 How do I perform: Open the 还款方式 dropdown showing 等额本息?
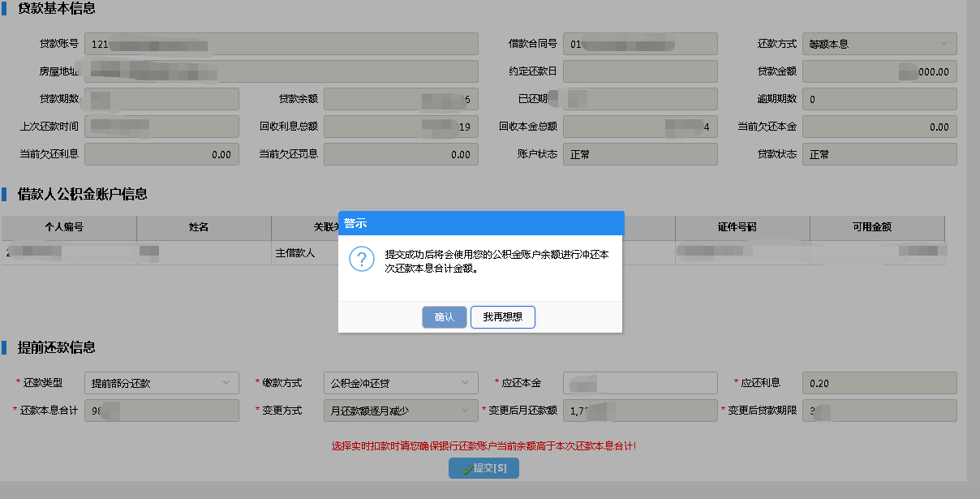(879, 44)
